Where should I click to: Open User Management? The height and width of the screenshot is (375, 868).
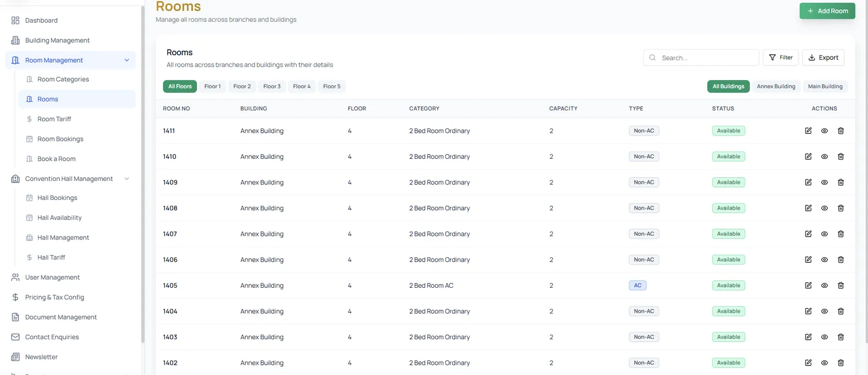click(x=71, y=277)
